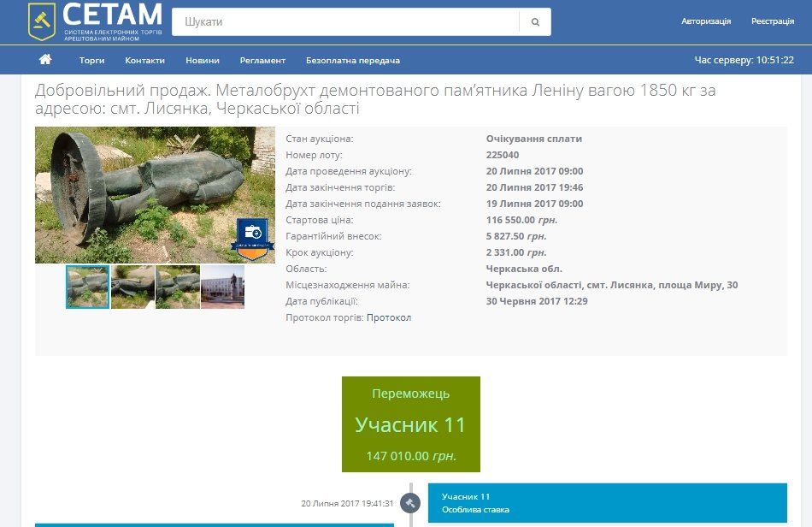Screen dimensions: 812x527
Task: Click the Реєстрація link
Action: (772, 21)
